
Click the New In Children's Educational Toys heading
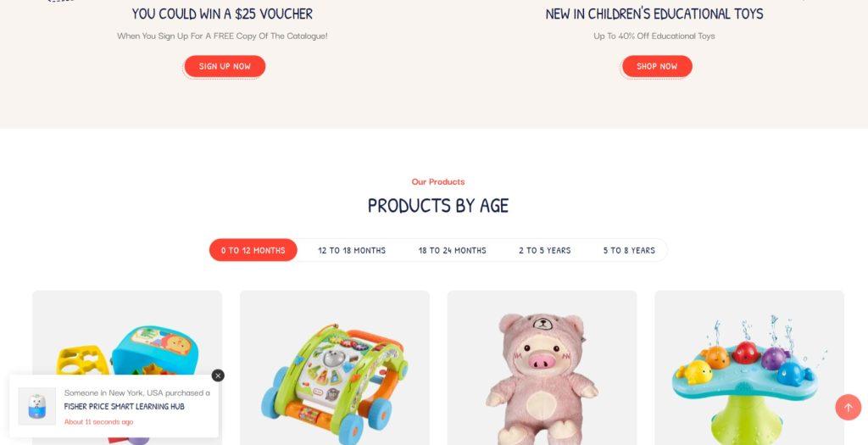pyautogui.click(x=654, y=14)
